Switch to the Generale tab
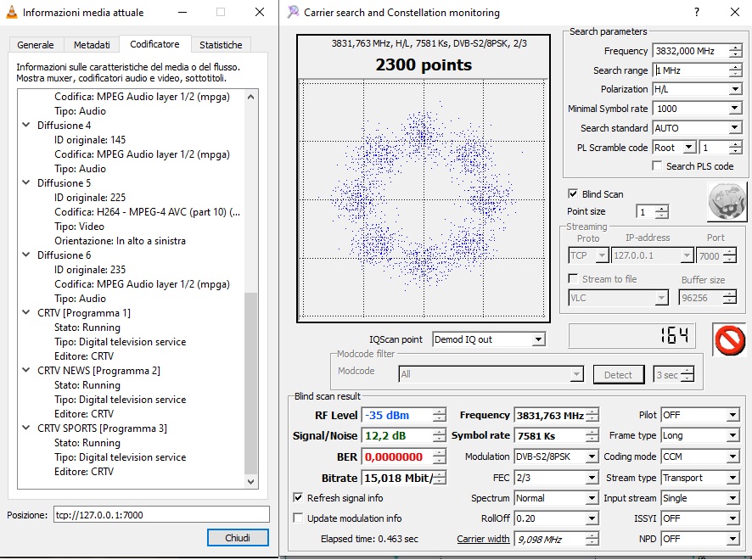The image size is (752, 560). click(x=36, y=45)
